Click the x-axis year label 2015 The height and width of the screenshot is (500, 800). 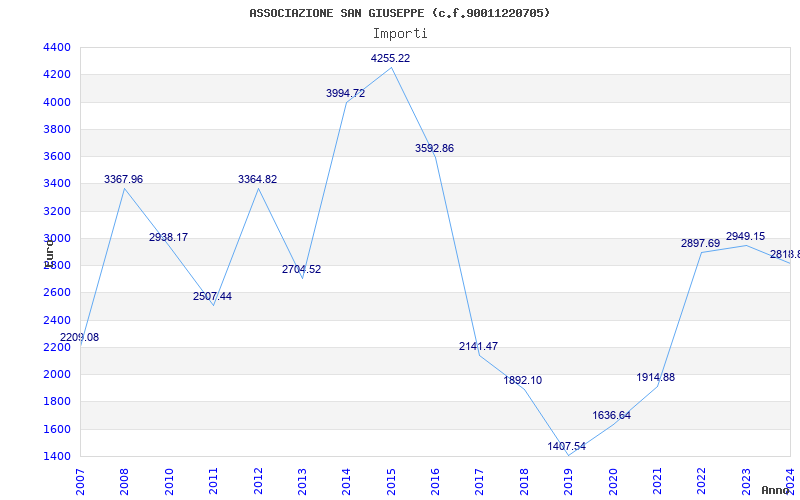coord(391,482)
